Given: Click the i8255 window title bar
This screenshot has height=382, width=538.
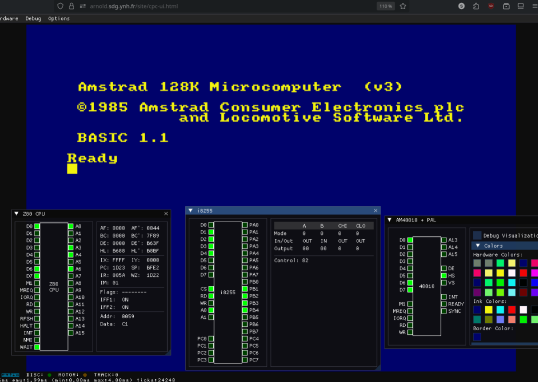Looking at the screenshot, I should 283,210.
